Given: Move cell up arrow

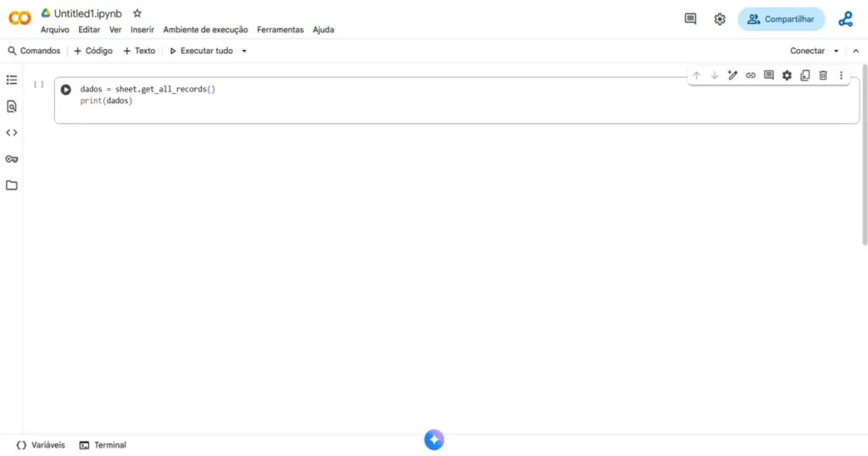Looking at the screenshot, I should (697, 75).
